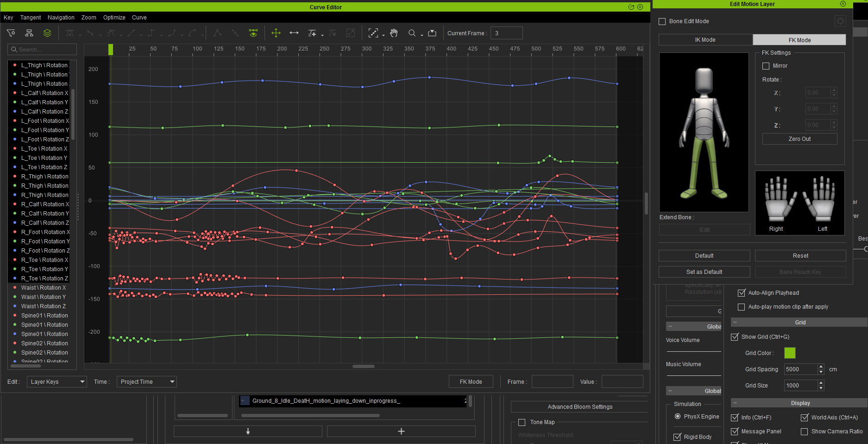Click the add key icon

click(x=312, y=33)
